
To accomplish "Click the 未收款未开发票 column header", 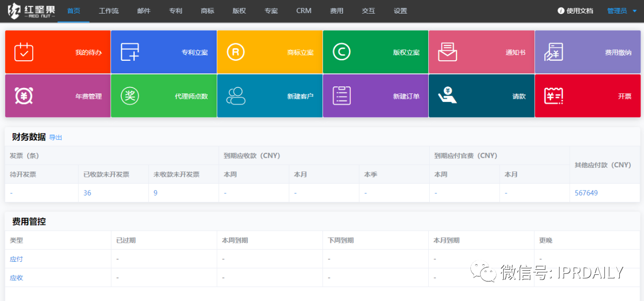I will (177, 174).
